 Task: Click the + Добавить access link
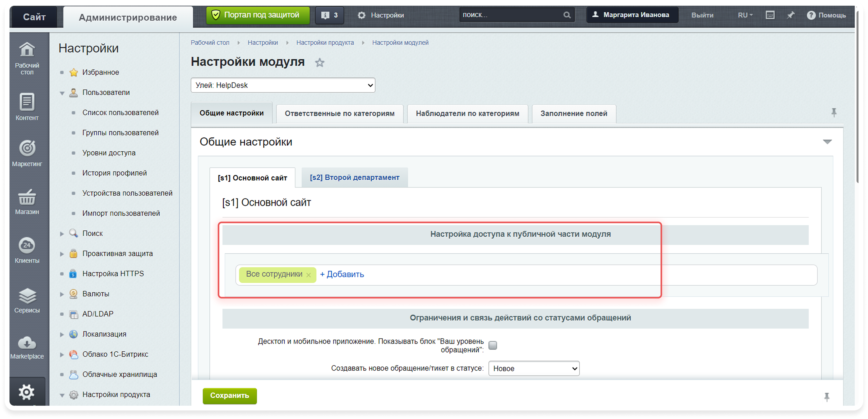(342, 274)
